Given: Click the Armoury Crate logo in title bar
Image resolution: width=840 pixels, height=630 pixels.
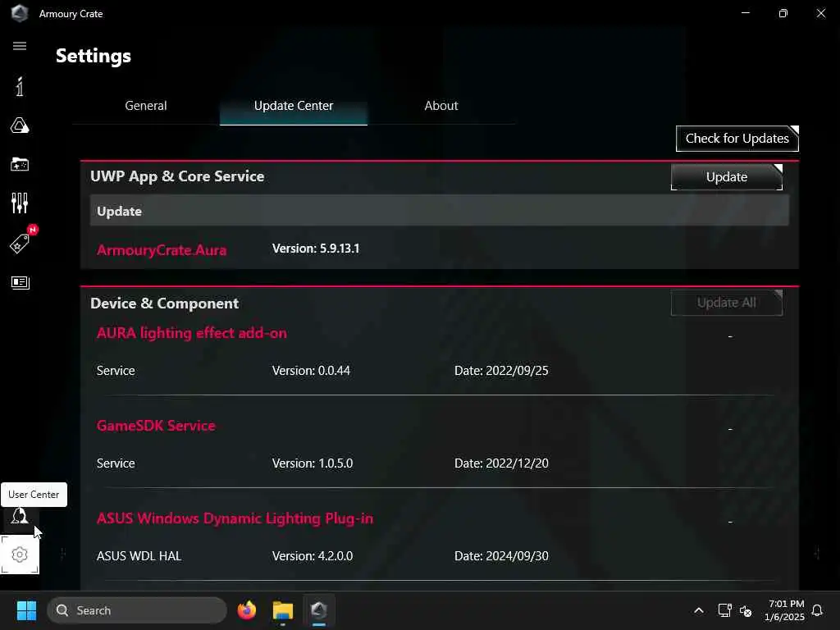Looking at the screenshot, I should (20, 13).
